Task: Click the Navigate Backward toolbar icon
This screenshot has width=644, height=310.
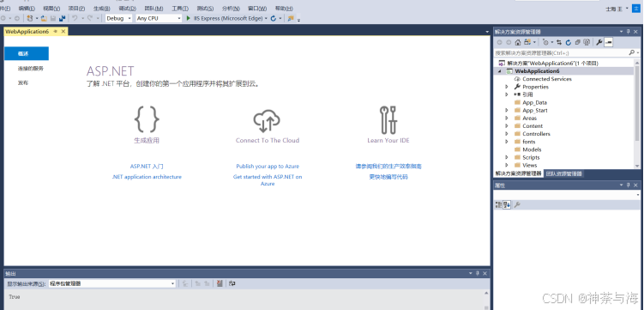Action: (x=3, y=18)
